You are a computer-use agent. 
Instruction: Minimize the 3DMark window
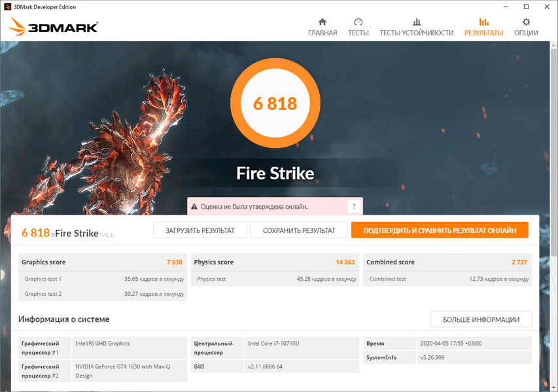506,7
